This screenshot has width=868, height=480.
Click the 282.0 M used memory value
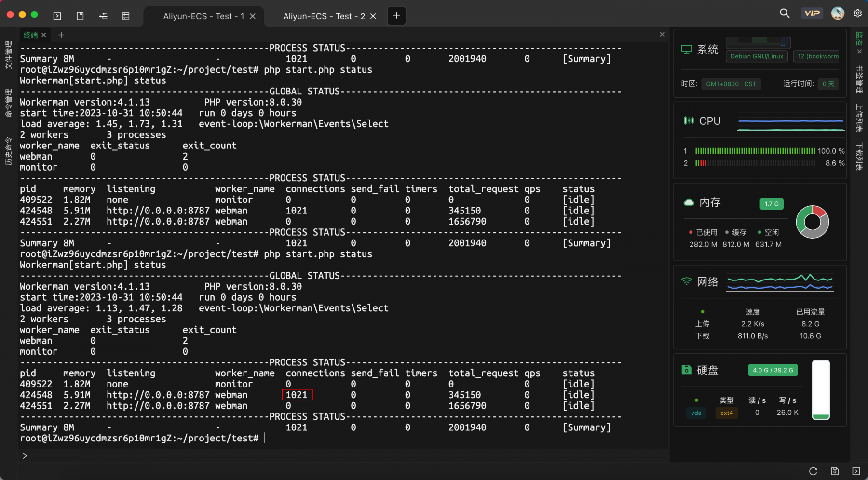(x=703, y=244)
